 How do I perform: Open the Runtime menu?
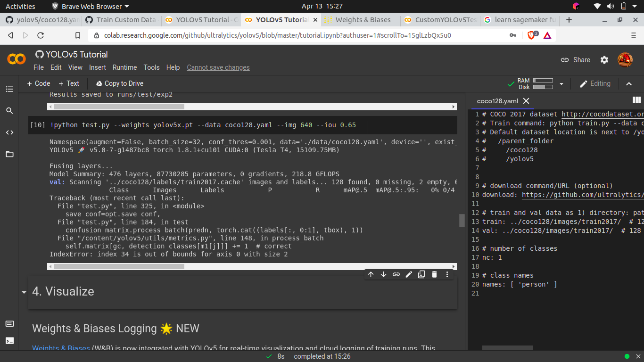(124, 67)
